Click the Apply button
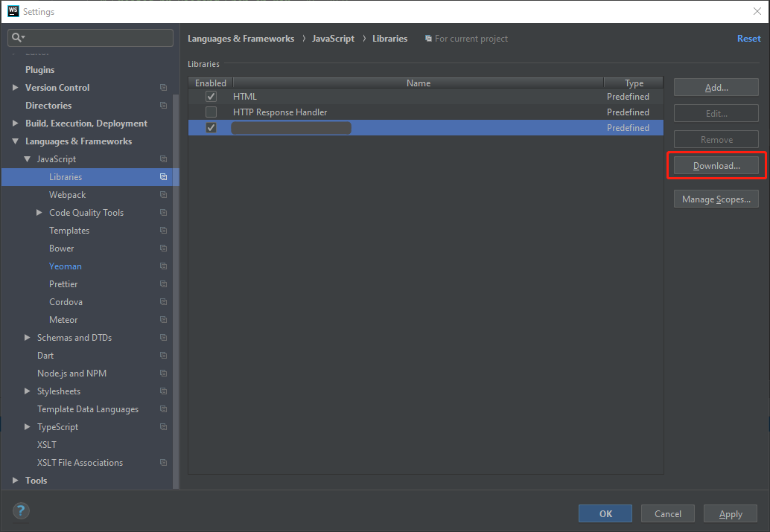The image size is (770, 532). (731, 514)
